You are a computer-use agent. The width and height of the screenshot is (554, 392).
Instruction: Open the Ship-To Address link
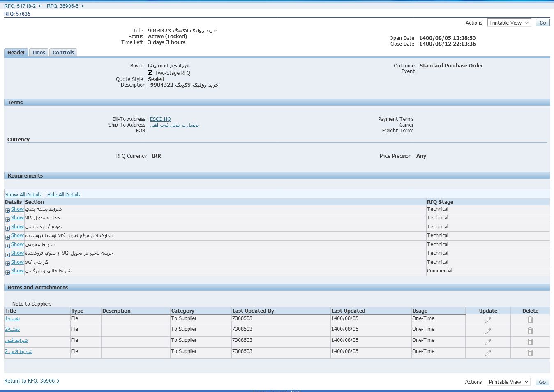click(174, 125)
